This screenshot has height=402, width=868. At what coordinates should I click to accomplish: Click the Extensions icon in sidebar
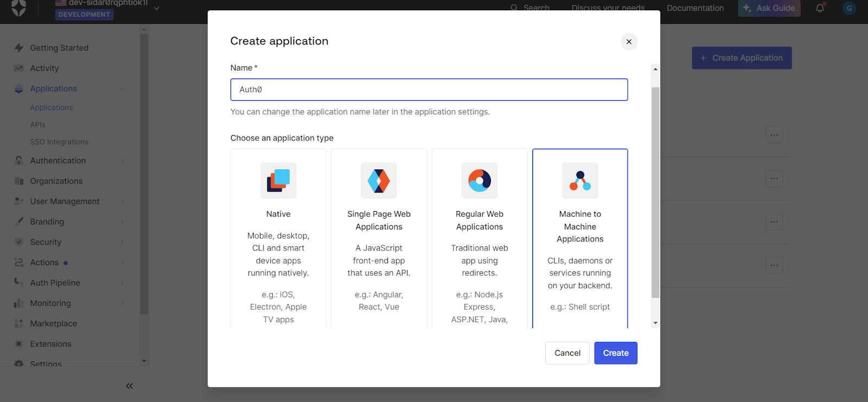[19, 344]
